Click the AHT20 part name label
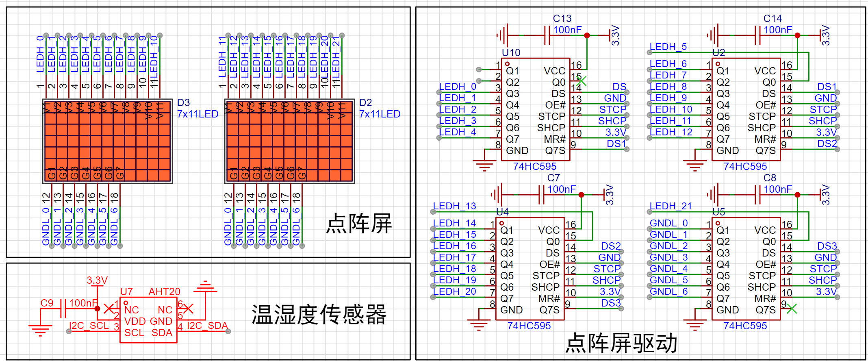868x361 pixels. [x=164, y=291]
